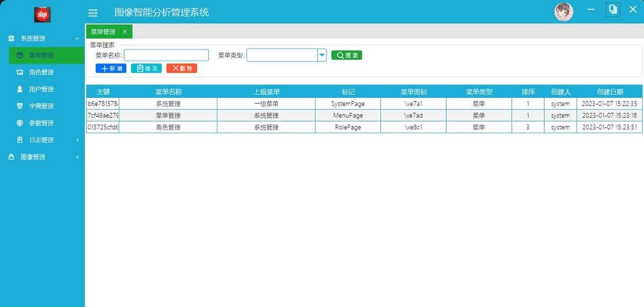This screenshot has width=644, height=307.
Task: Click the 角色管理 sidebar icon
Action: click(x=20, y=72)
